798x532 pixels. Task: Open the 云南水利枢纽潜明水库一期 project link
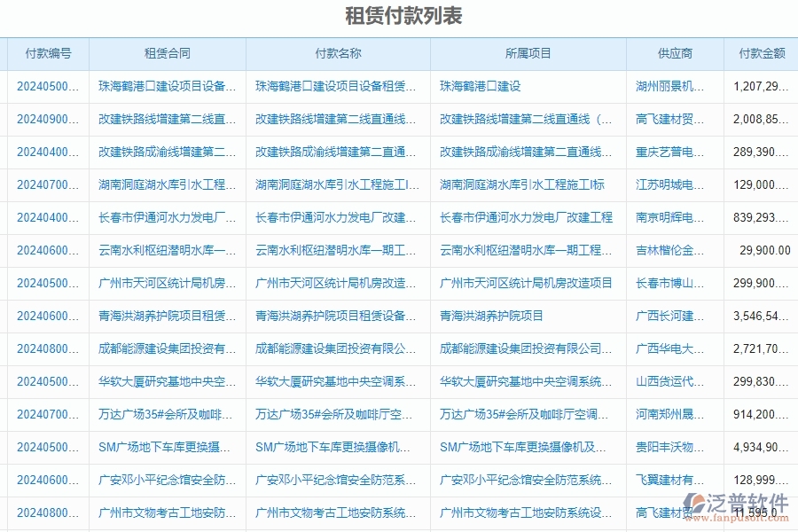[x=522, y=250]
